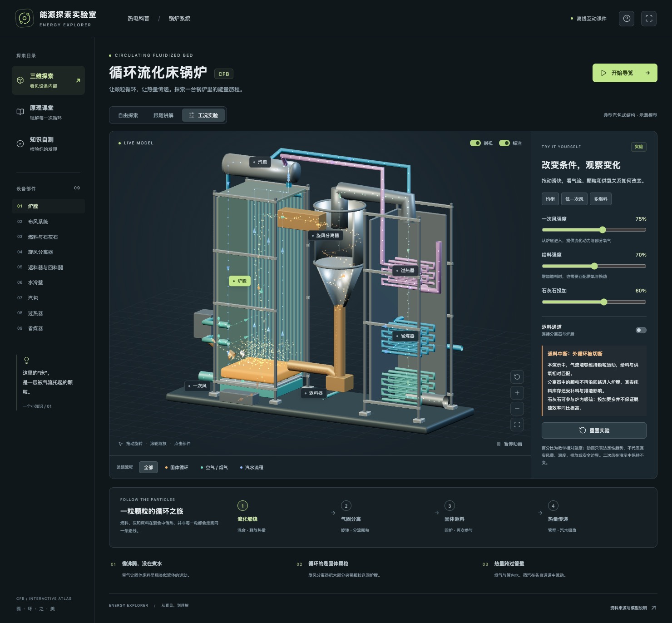Select 布风系统 in the component list
The image size is (672, 623).
pyautogui.click(x=48, y=222)
